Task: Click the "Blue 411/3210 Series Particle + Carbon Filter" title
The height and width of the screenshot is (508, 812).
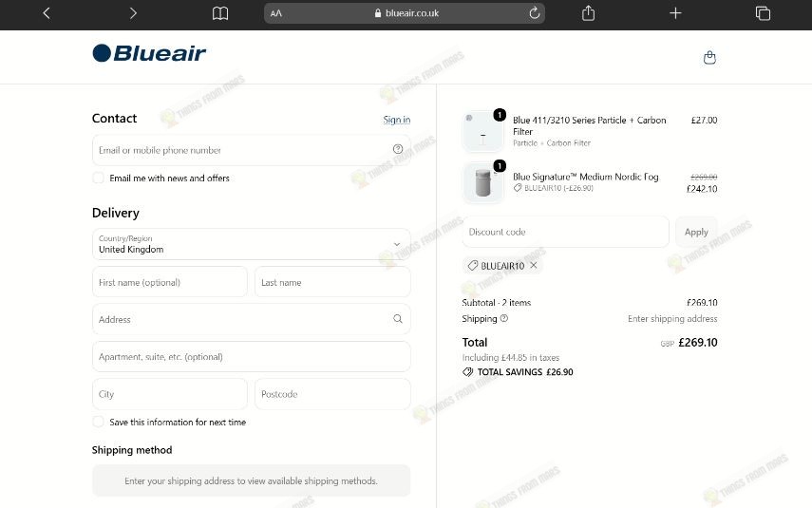Action: (590, 126)
